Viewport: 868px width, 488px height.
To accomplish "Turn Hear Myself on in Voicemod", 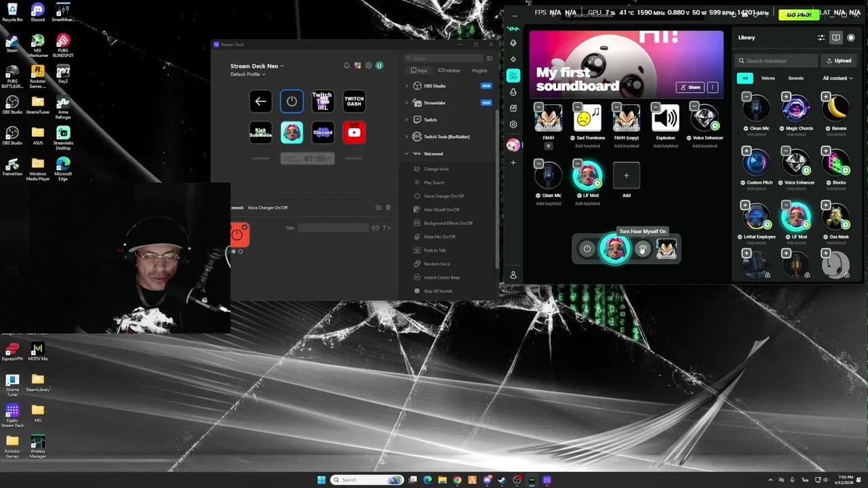I will click(642, 249).
